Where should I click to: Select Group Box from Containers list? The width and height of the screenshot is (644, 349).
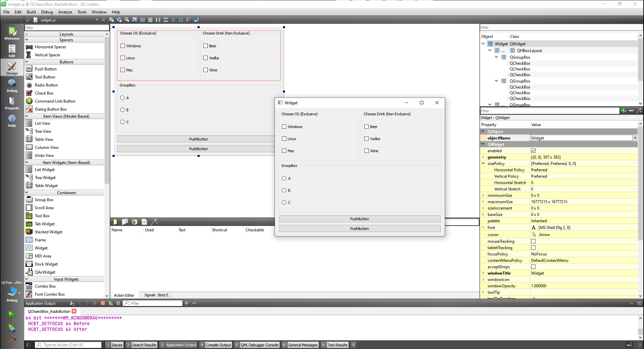(x=44, y=200)
